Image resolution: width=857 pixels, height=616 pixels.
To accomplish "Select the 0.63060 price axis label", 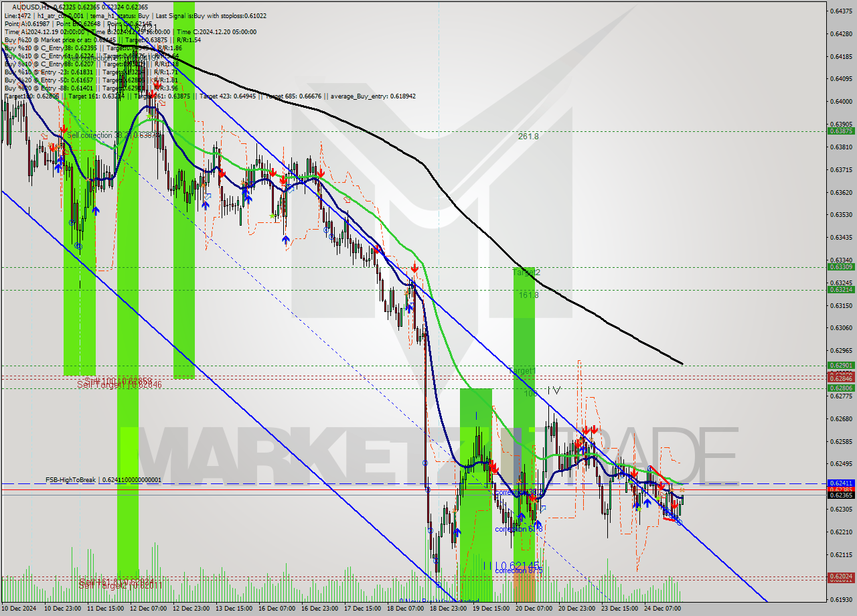I will [x=841, y=327].
